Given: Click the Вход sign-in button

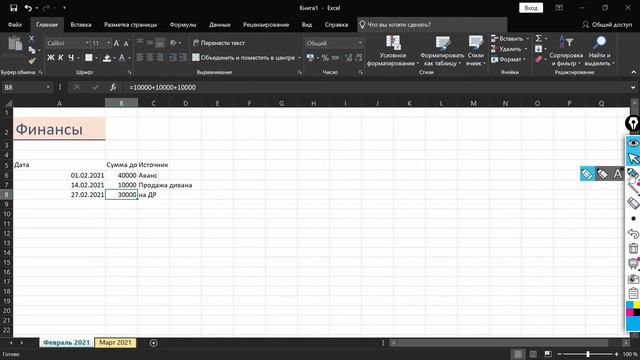Looking at the screenshot, I should point(531,8).
